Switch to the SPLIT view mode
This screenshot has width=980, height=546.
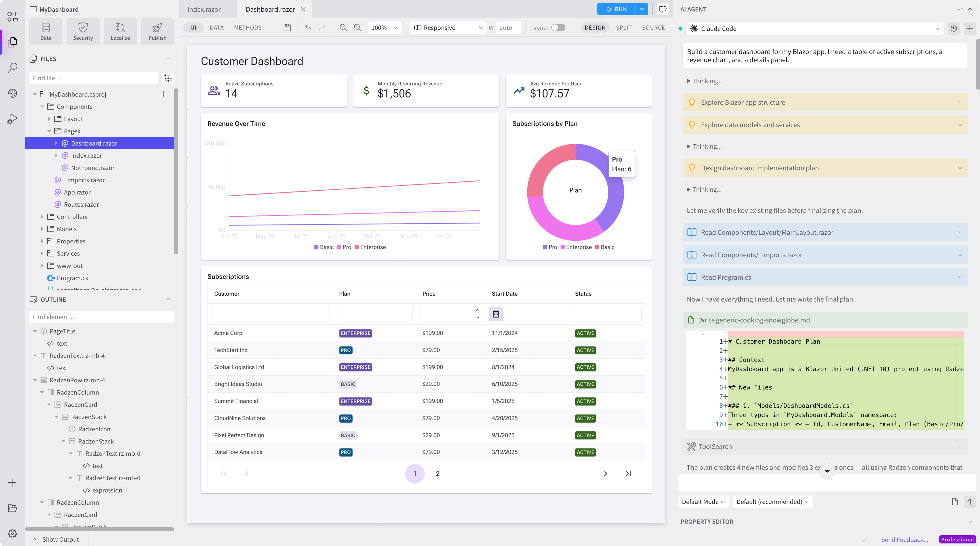click(624, 27)
